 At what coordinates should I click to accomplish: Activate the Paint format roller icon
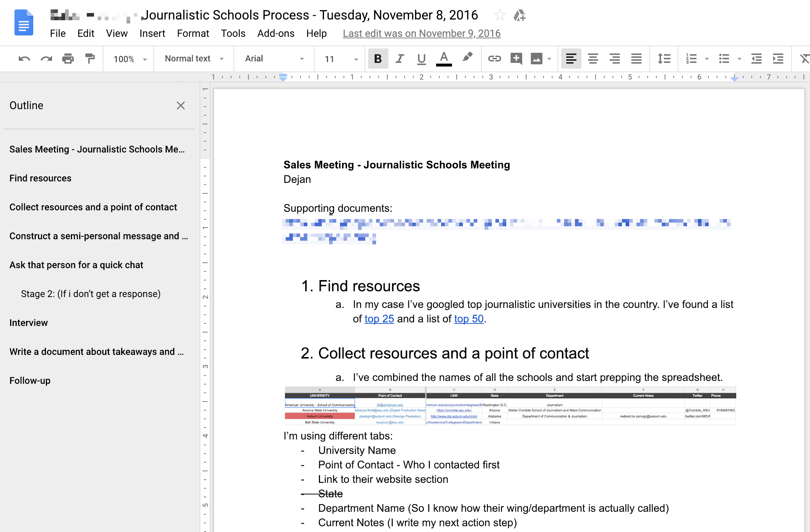[90, 59]
